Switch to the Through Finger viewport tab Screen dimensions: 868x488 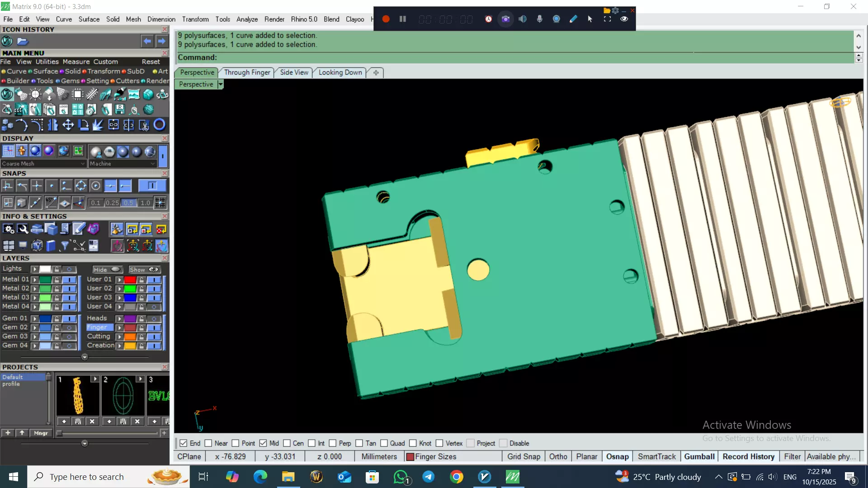(247, 72)
